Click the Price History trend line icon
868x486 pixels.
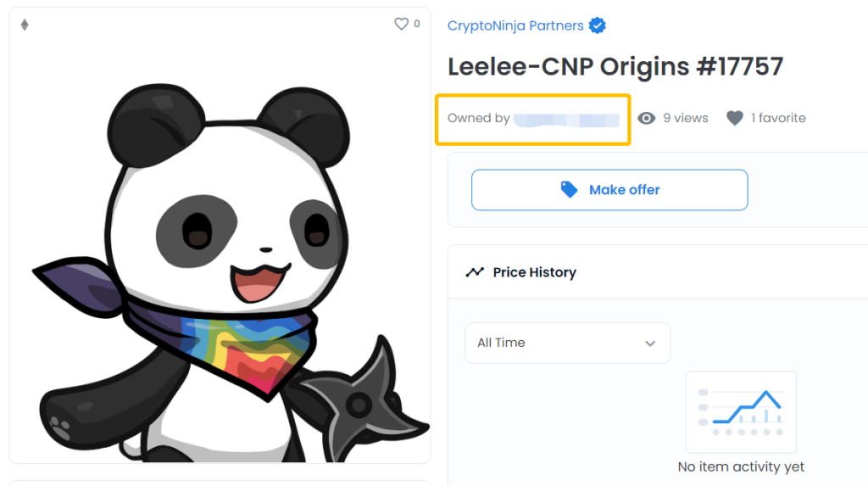click(x=475, y=272)
